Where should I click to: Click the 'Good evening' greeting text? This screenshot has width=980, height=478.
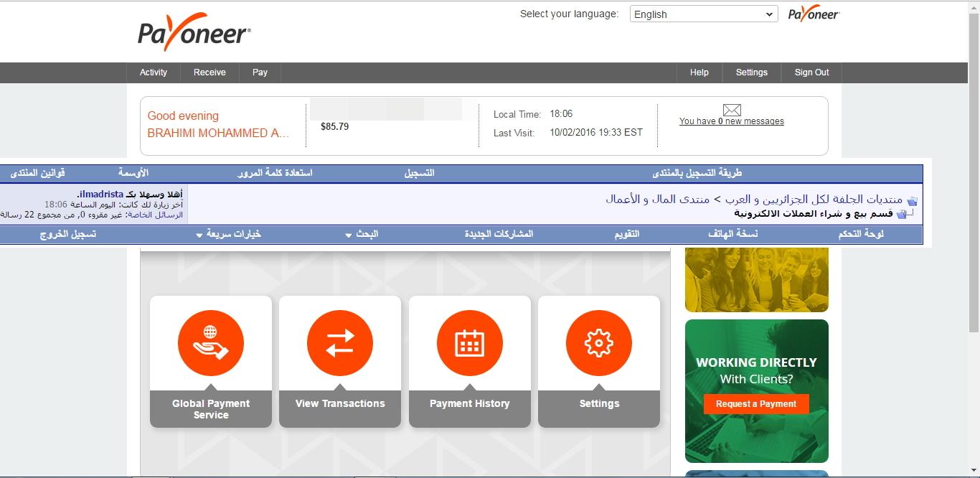(183, 116)
